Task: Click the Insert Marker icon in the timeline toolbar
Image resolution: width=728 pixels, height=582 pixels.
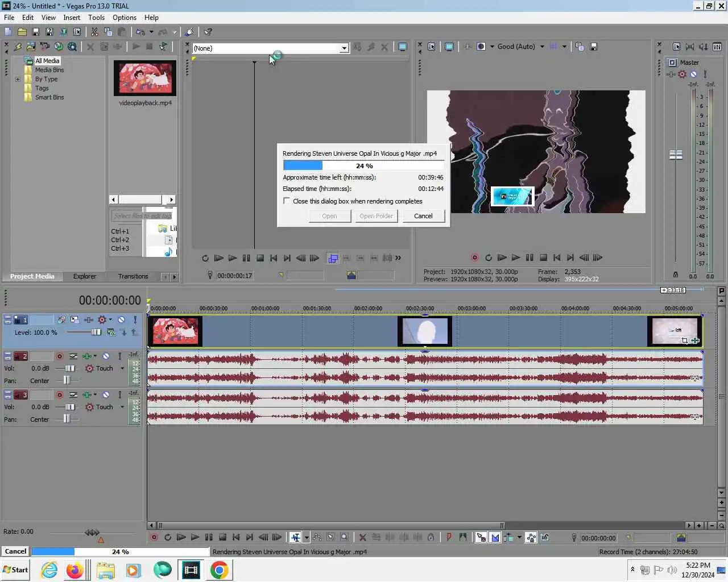Action: coord(449,537)
